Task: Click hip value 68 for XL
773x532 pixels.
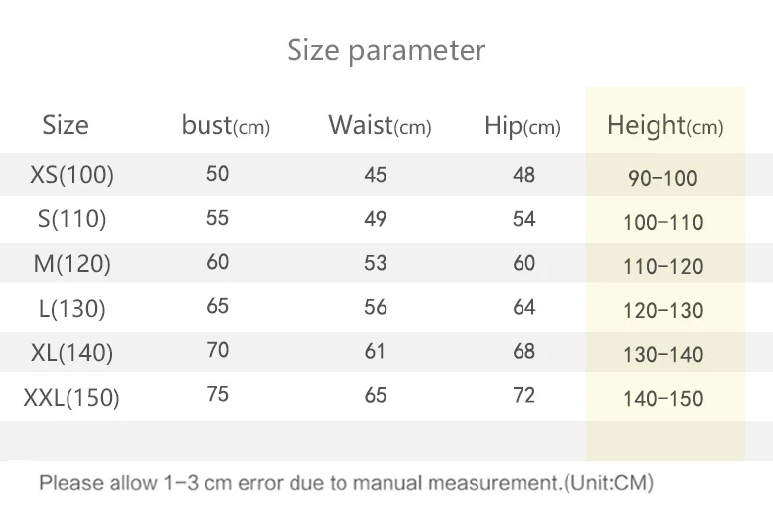Action: pyautogui.click(x=523, y=351)
